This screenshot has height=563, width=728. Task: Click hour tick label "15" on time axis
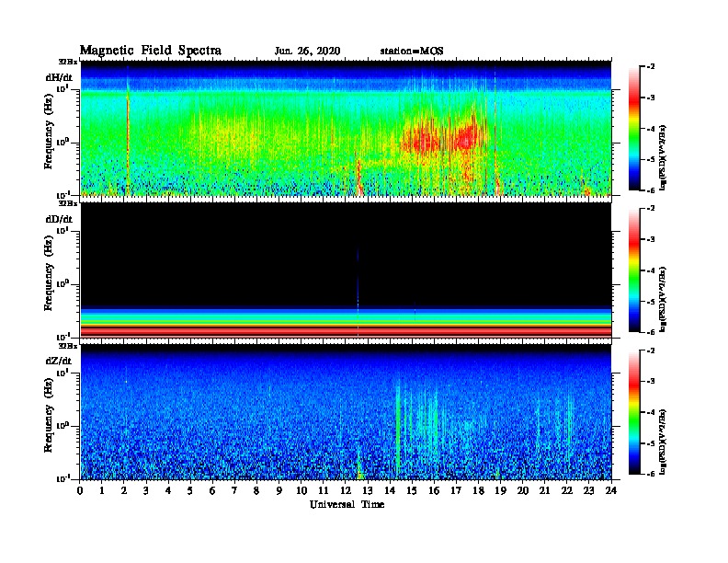[412, 490]
